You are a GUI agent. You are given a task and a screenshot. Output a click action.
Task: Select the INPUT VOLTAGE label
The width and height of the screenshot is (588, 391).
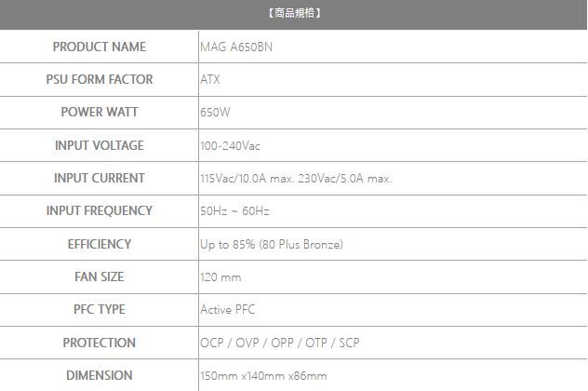pos(100,145)
